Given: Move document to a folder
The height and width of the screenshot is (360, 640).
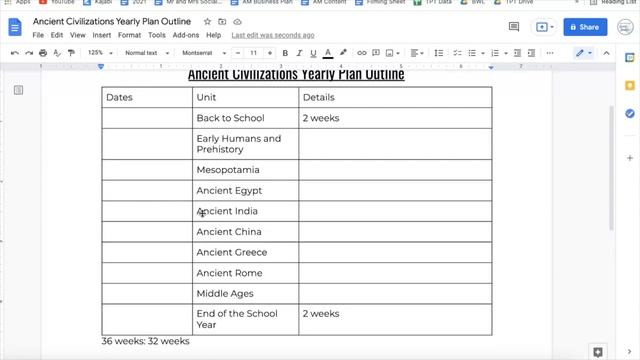Looking at the screenshot, I should [222, 22].
